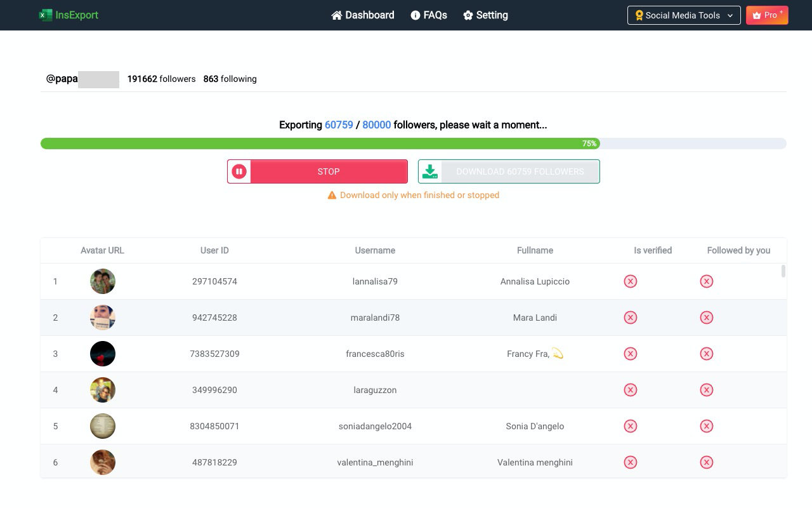This screenshot has height=508, width=812.
Task: Go to the Setting page
Action: [485, 15]
